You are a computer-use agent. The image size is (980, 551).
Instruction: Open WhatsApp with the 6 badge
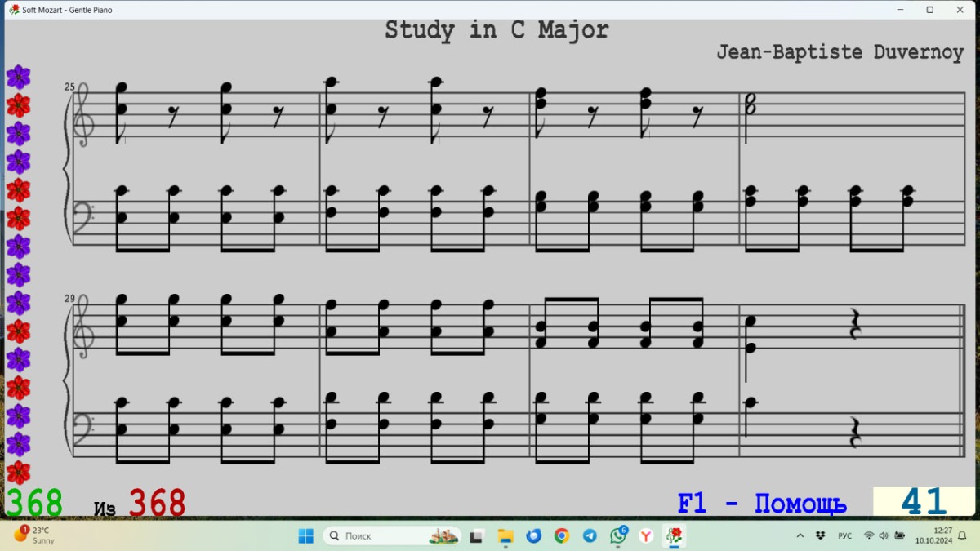(618, 535)
